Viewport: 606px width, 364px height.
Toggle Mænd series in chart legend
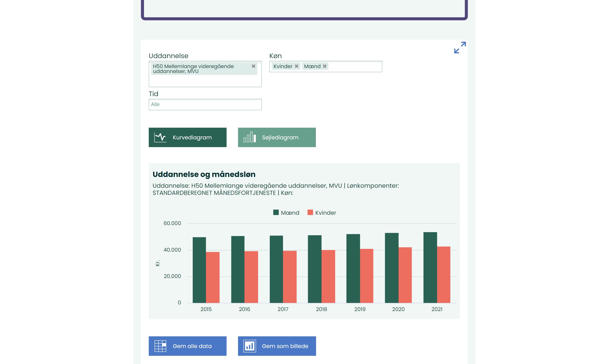[x=290, y=213]
